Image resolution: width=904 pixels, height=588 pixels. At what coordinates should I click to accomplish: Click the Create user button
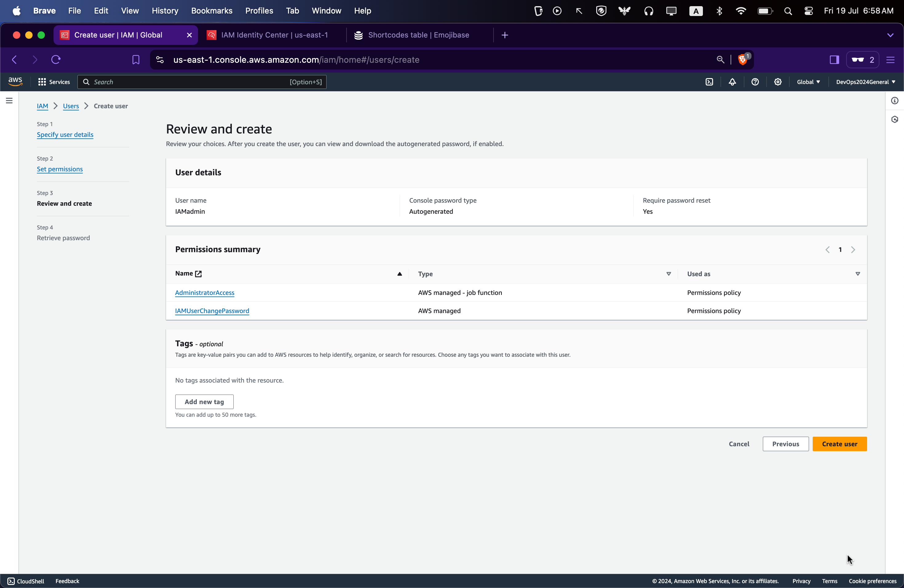(x=839, y=444)
